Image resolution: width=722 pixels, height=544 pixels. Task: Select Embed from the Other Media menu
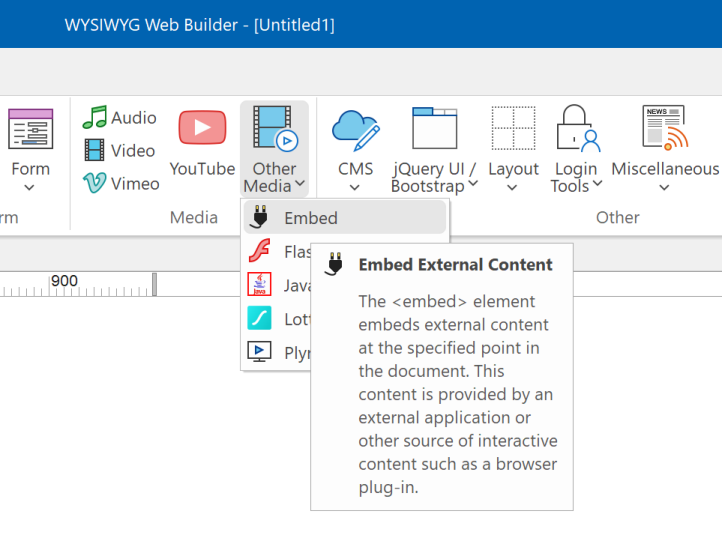(345, 217)
